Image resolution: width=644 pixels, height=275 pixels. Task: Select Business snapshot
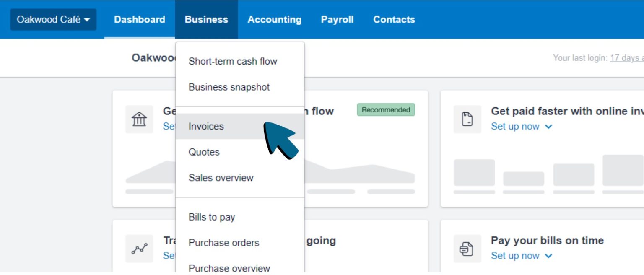(x=229, y=87)
